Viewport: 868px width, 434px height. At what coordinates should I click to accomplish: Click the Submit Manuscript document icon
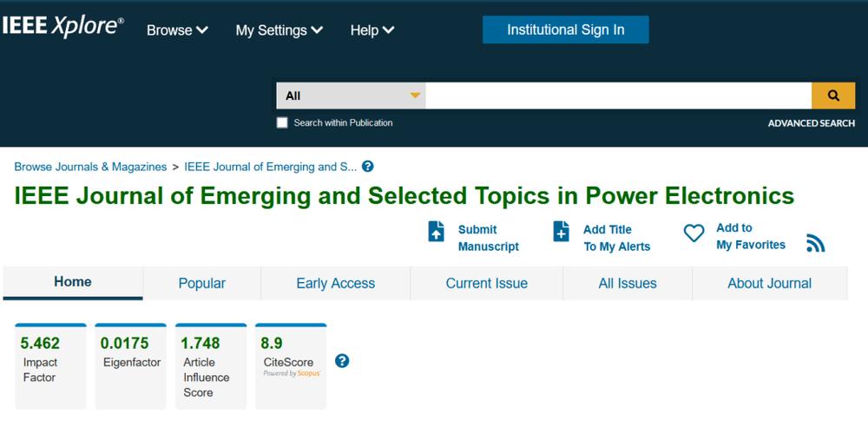pos(437,232)
